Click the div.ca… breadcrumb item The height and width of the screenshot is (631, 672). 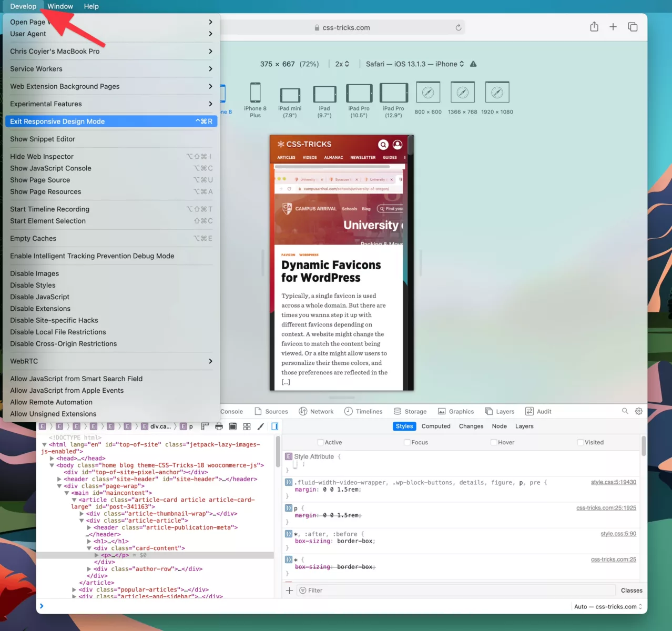[x=156, y=426]
